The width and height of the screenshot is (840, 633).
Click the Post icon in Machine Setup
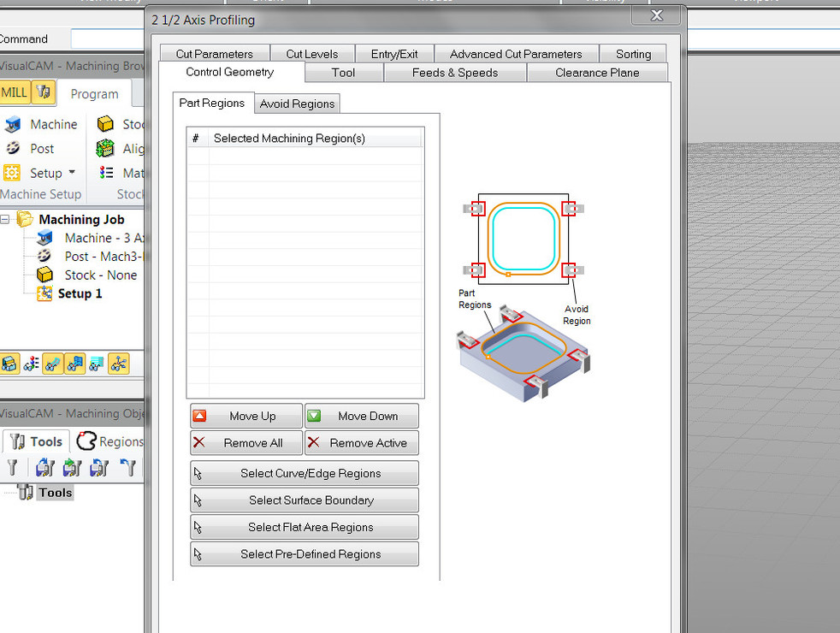click(x=13, y=149)
